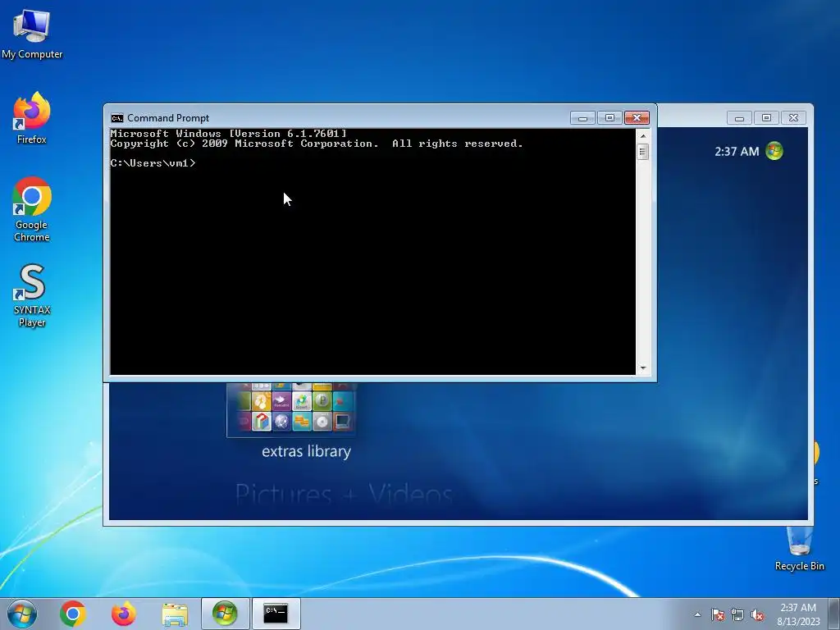This screenshot has width=840, height=630.
Task: Click the Chrome icon in the taskbar
Action: [x=73, y=614]
